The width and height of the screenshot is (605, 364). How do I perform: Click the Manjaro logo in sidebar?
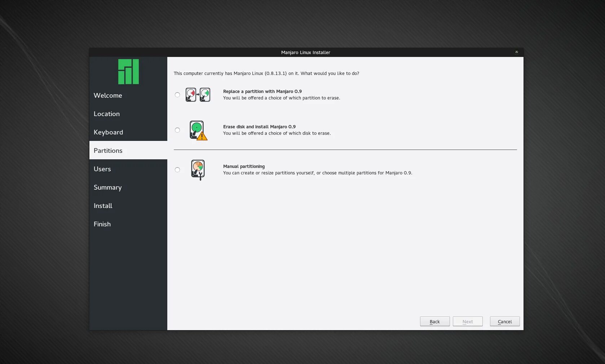point(128,72)
